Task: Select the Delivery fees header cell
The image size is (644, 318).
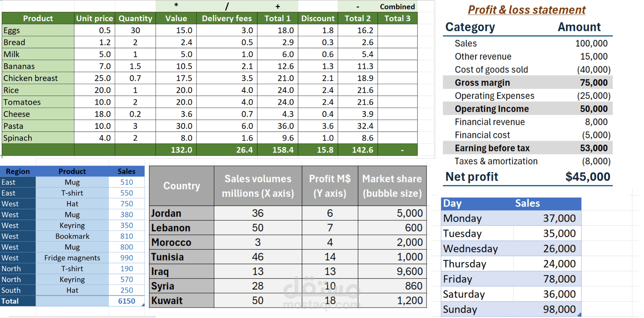Action: (x=227, y=18)
